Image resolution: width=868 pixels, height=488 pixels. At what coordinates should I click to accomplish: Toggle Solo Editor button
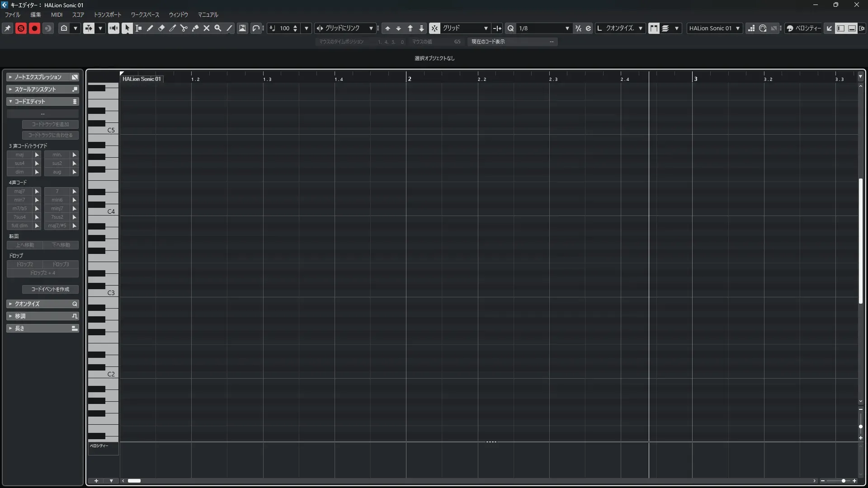click(21, 28)
